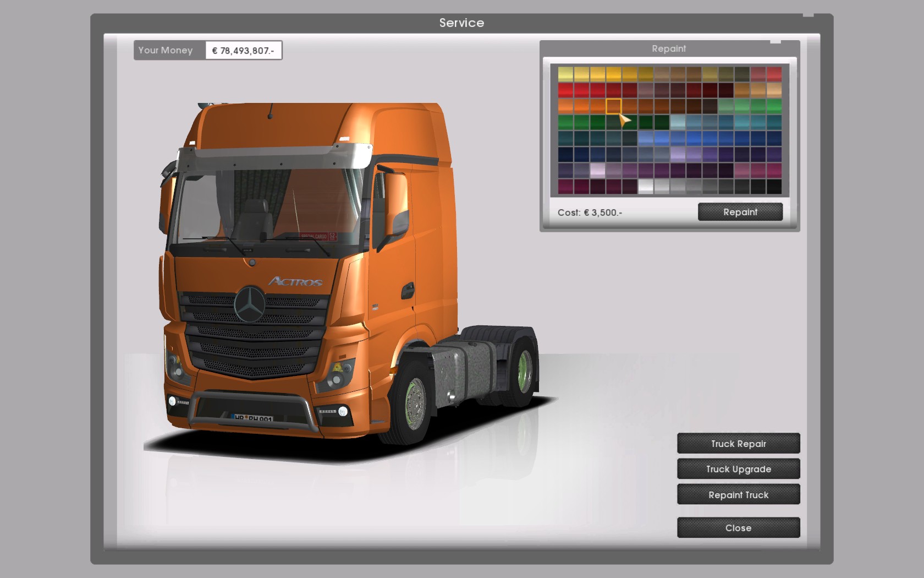Select the white swatch in the bottom row
924x578 pixels.
646,186
